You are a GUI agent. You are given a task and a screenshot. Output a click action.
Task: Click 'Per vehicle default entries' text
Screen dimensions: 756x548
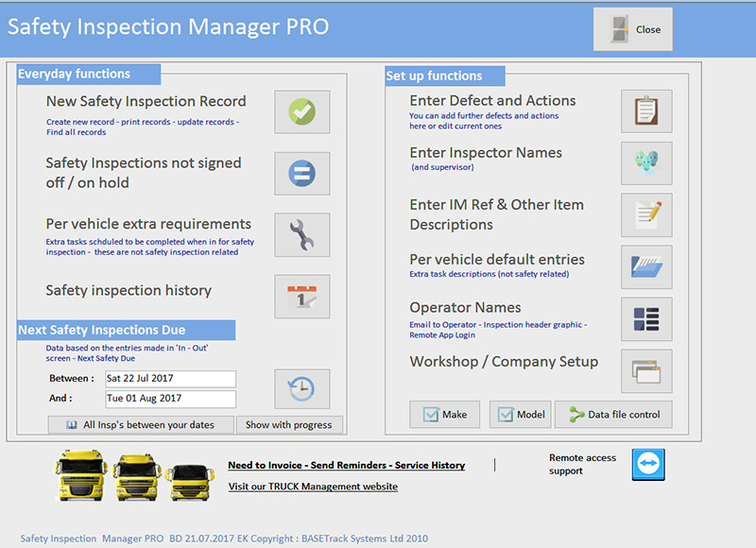(497, 259)
